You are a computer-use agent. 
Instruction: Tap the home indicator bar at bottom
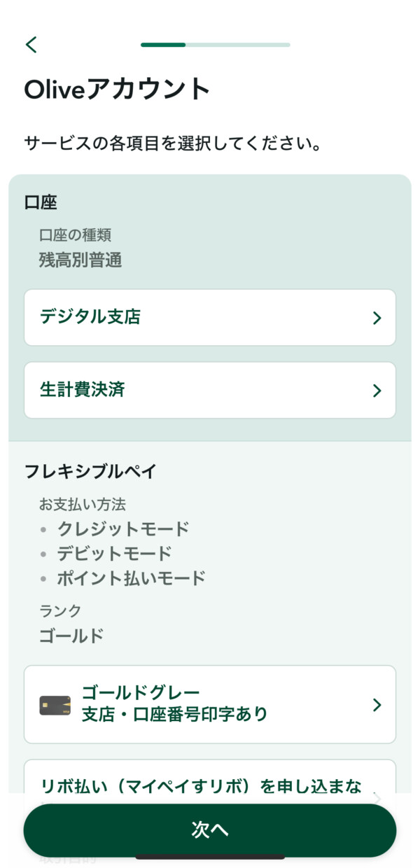tap(210, 857)
